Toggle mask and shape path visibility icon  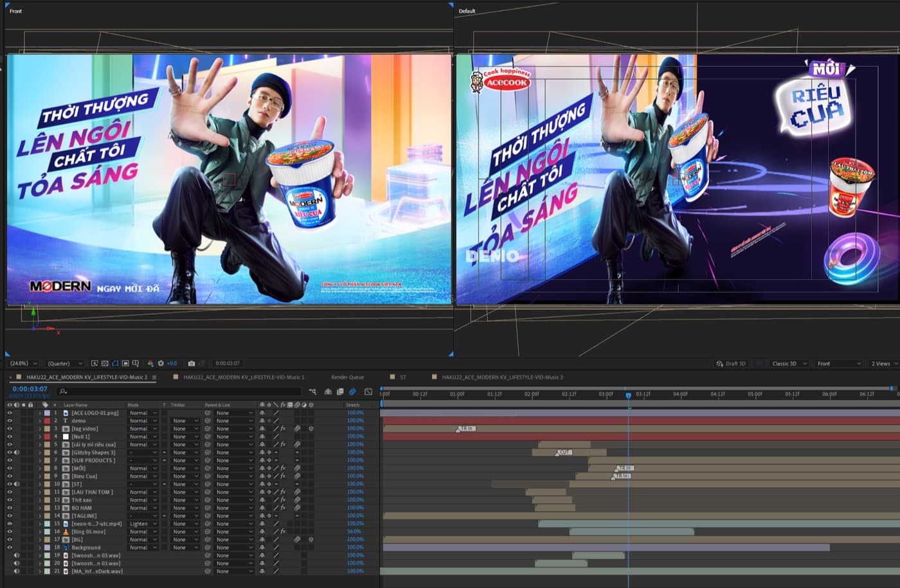115,363
